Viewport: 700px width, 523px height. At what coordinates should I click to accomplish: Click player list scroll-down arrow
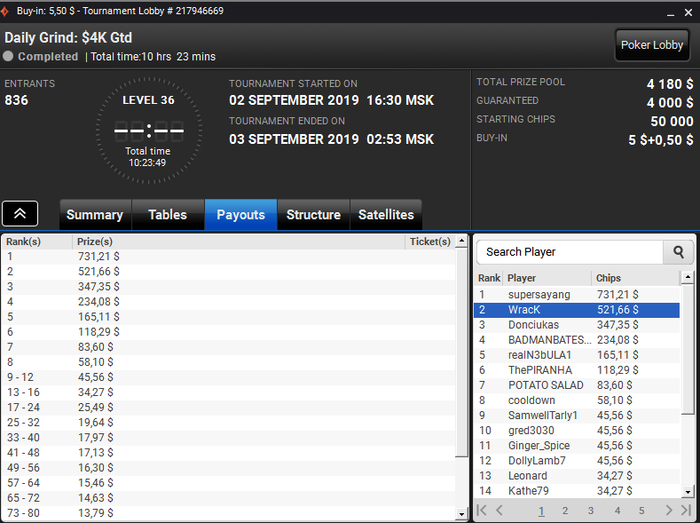point(688,492)
